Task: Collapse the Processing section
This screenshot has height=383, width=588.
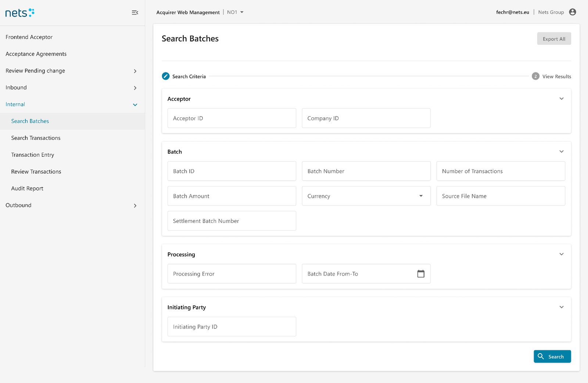Action: [x=562, y=254]
